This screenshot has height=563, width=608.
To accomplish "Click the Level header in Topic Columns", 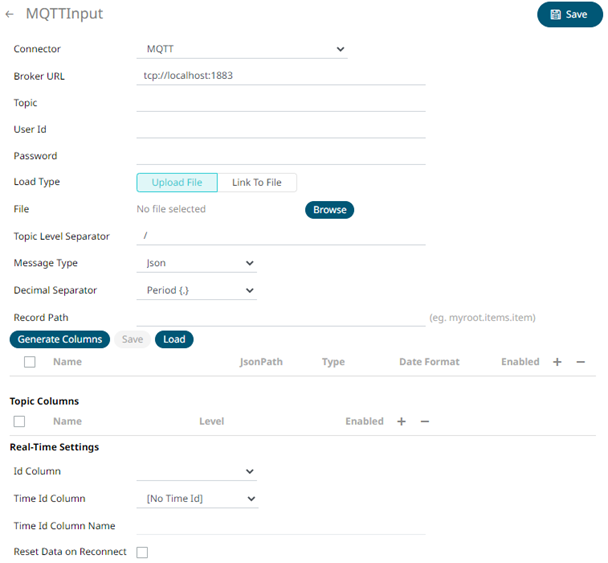I will (x=212, y=421).
